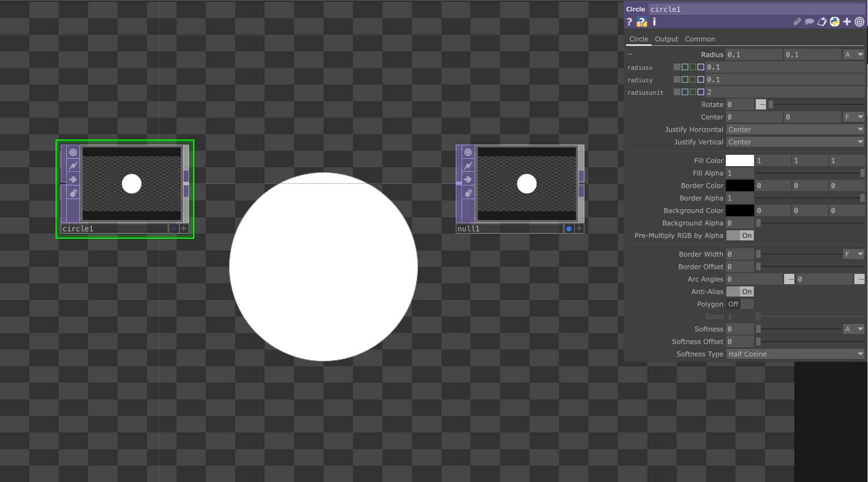Click the Softness slider track
The height and width of the screenshot is (482, 868).
[x=798, y=329]
